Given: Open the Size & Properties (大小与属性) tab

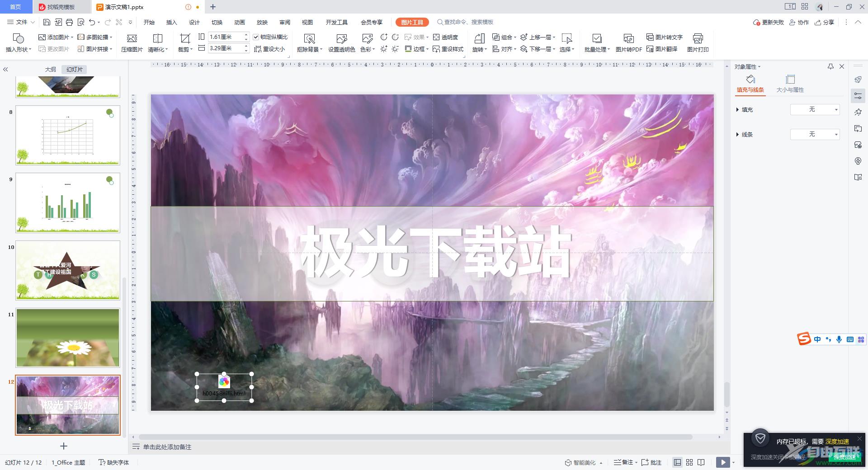Looking at the screenshot, I should (x=790, y=84).
